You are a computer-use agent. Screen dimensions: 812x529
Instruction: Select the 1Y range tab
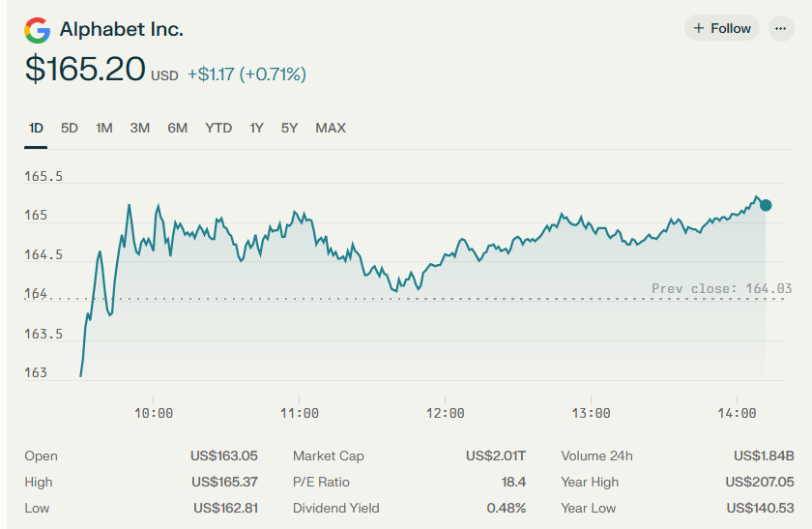256,128
